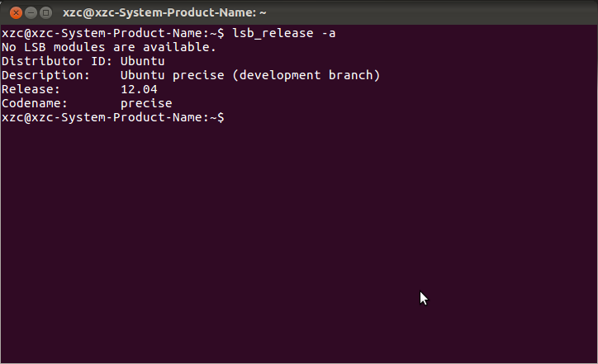Maximize the terminal using the title bar button
This screenshot has height=364, width=598.
pos(46,13)
